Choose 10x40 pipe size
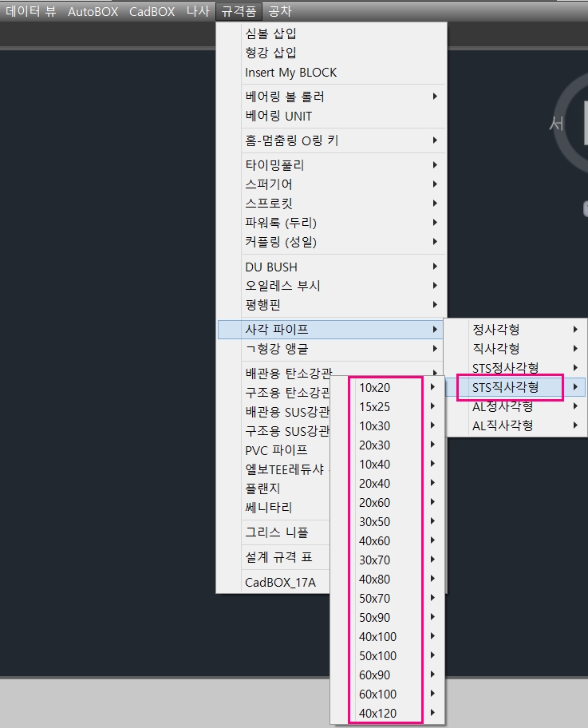 pos(388,464)
